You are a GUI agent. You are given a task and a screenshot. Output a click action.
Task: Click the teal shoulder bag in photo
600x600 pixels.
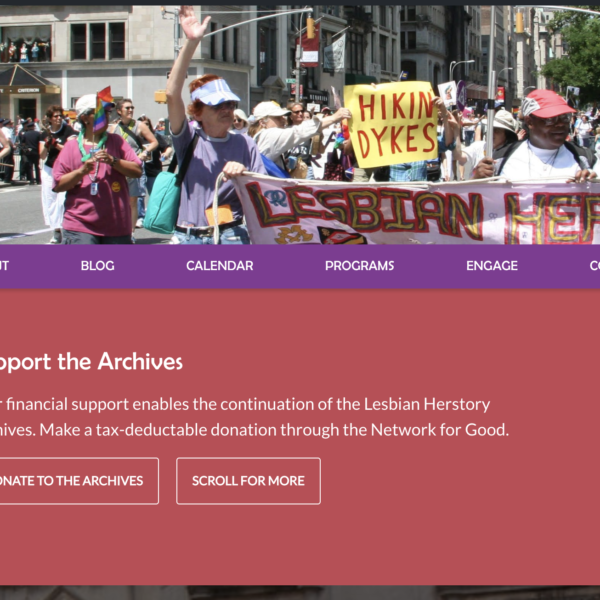[x=163, y=205]
